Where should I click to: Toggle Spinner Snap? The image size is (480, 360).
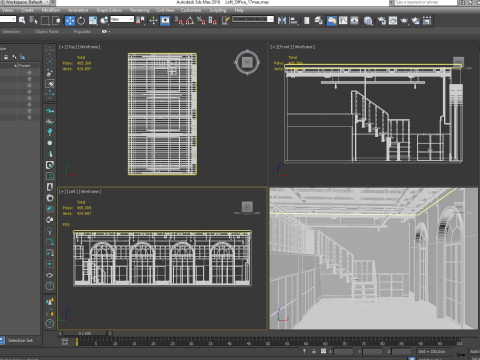(x=212, y=21)
